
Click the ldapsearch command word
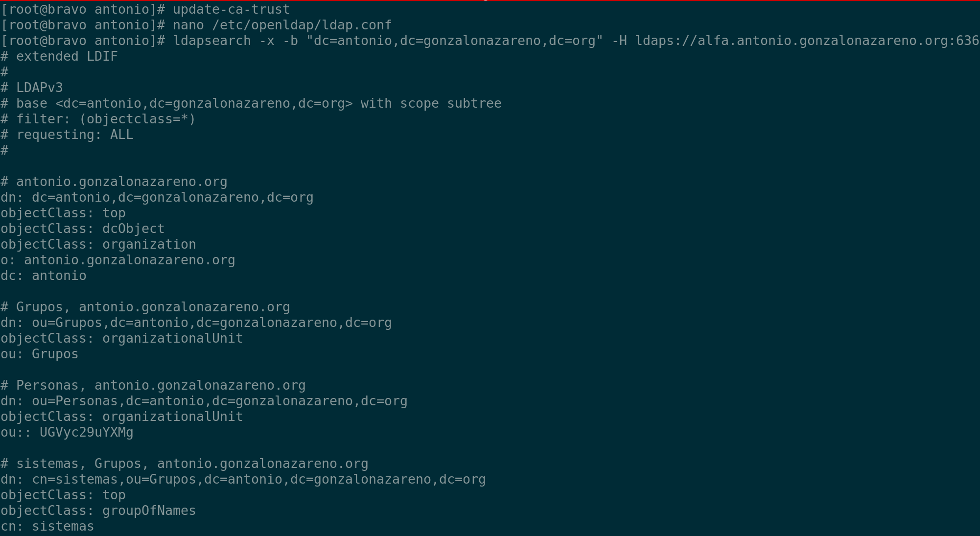point(212,41)
